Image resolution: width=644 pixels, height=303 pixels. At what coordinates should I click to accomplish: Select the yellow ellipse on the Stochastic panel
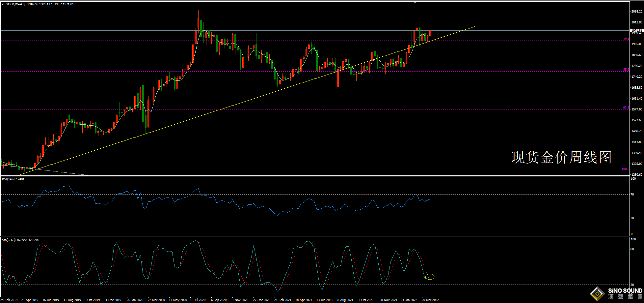click(430, 277)
